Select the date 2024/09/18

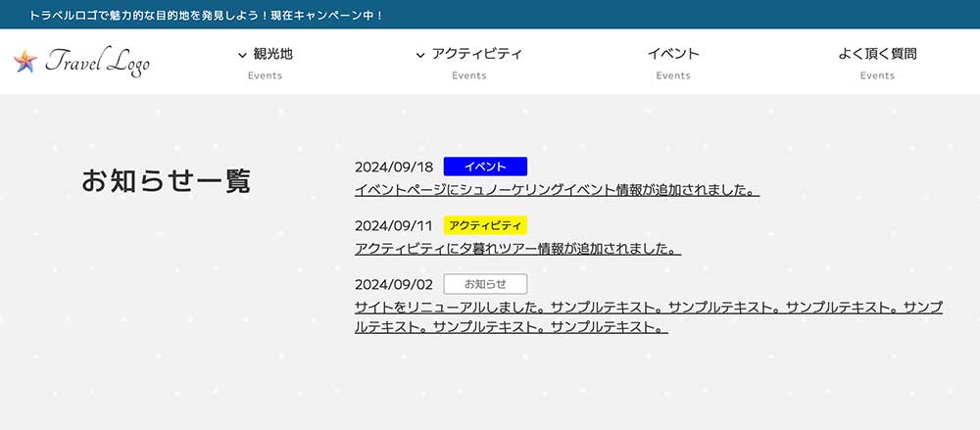tap(394, 167)
